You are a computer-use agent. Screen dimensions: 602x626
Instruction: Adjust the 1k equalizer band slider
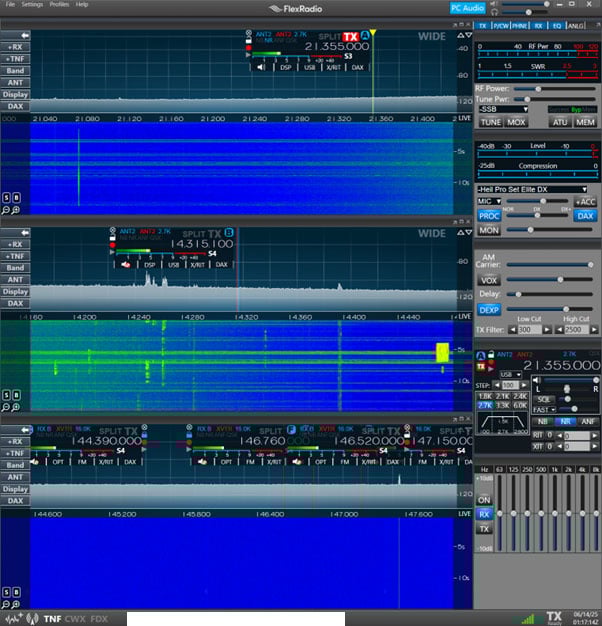coord(555,513)
